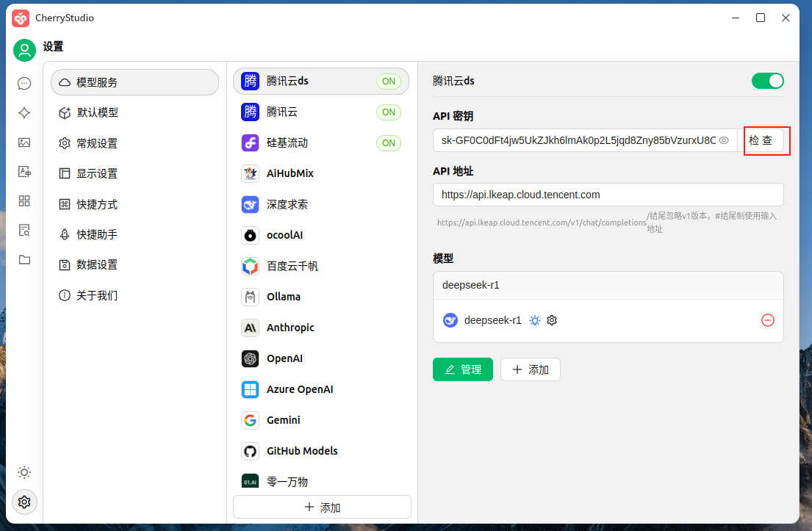Switch the app theme using the brightness icon
This screenshot has height=531, width=812.
pos(24,472)
